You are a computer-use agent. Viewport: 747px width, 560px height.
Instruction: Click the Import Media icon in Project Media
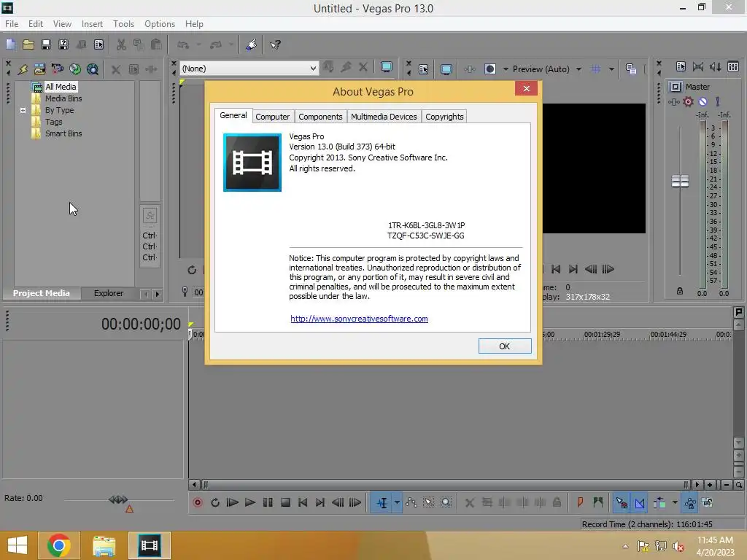coord(39,69)
